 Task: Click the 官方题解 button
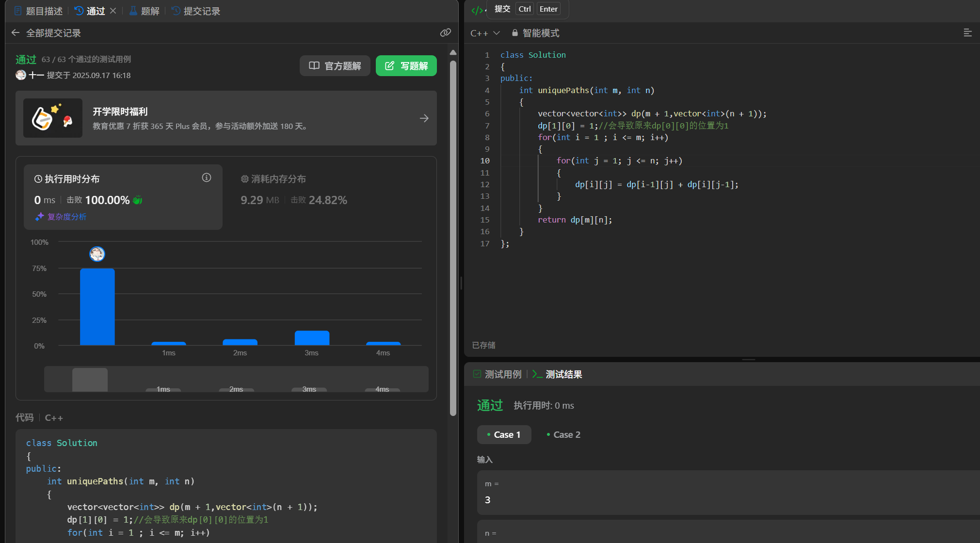pos(335,66)
